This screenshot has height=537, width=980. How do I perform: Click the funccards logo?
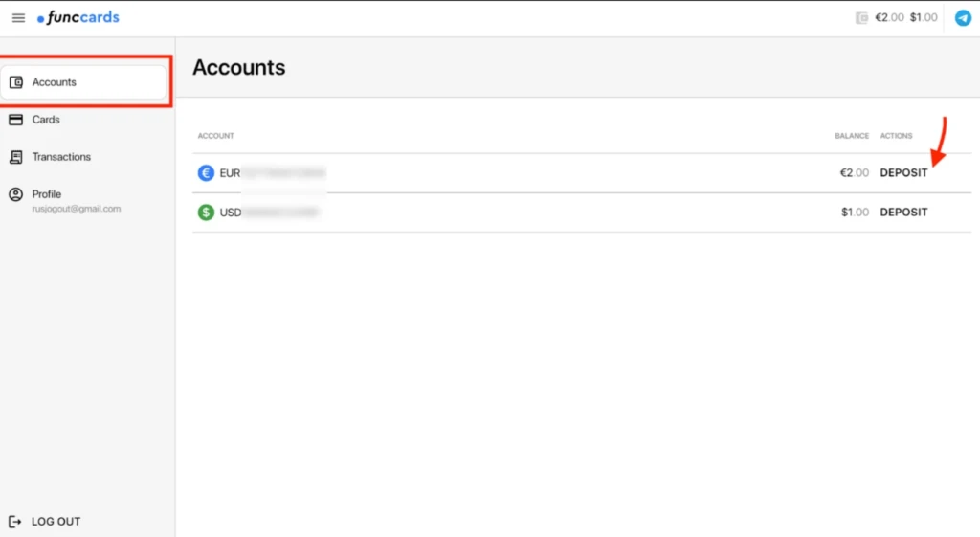coord(78,17)
